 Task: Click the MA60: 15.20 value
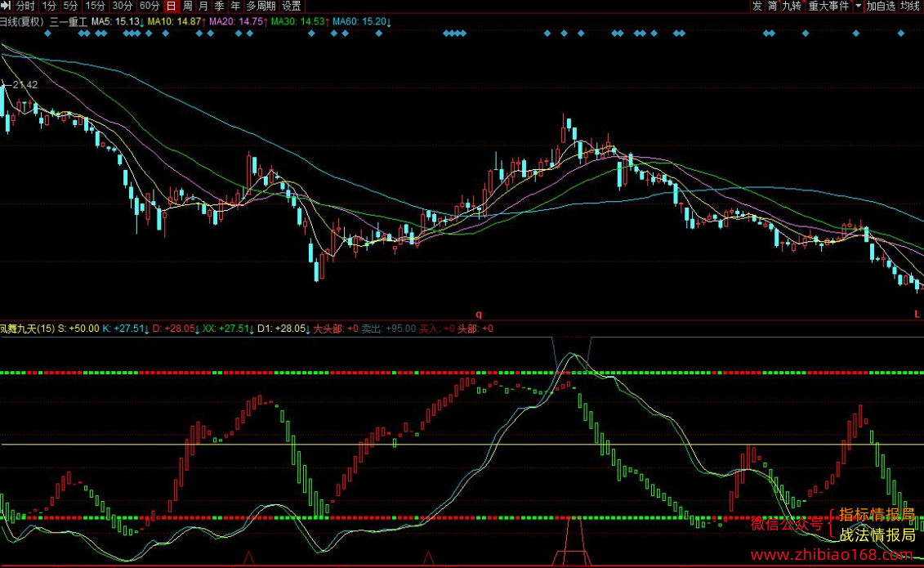pyautogui.click(x=361, y=22)
